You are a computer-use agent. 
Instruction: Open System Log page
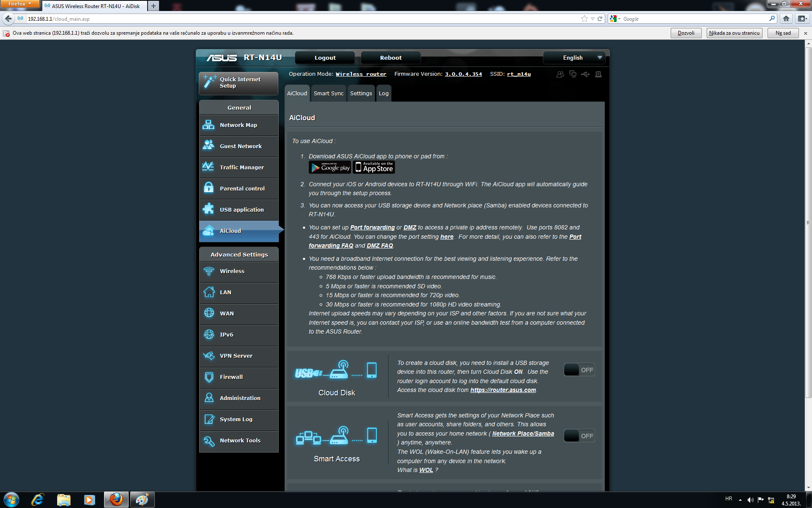tap(239, 420)
